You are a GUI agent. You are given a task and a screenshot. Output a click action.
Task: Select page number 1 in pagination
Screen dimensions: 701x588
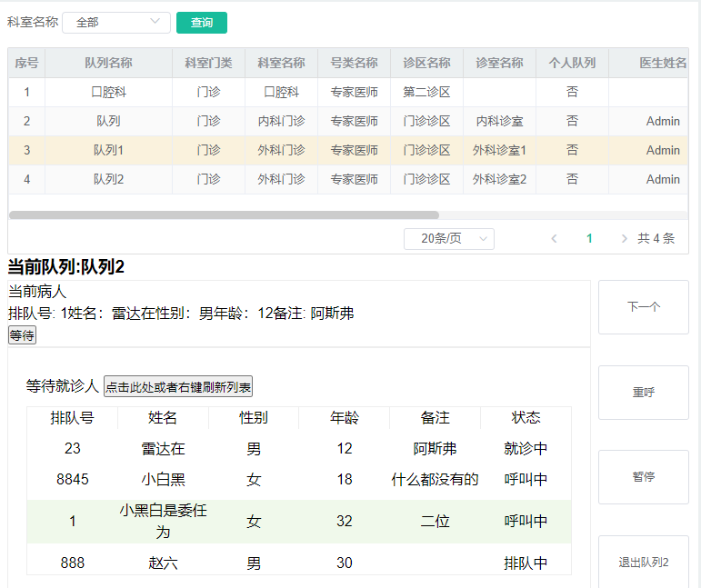coord(589,239)
